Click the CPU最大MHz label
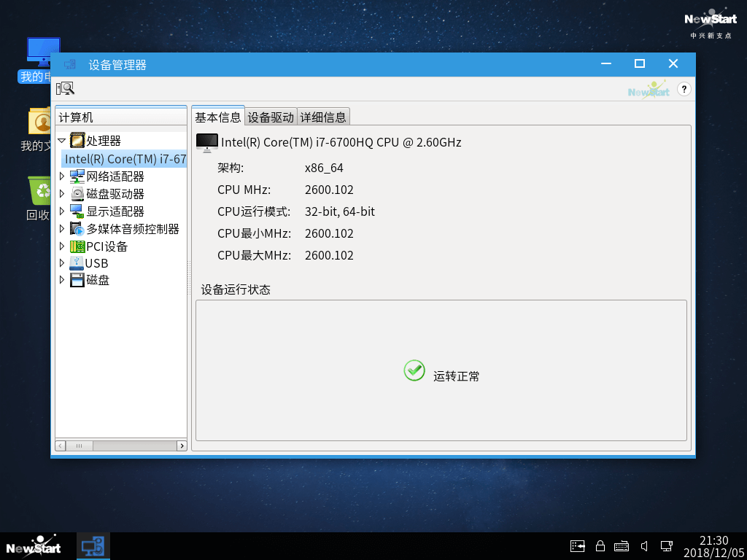747x560 pixels. 254,255
